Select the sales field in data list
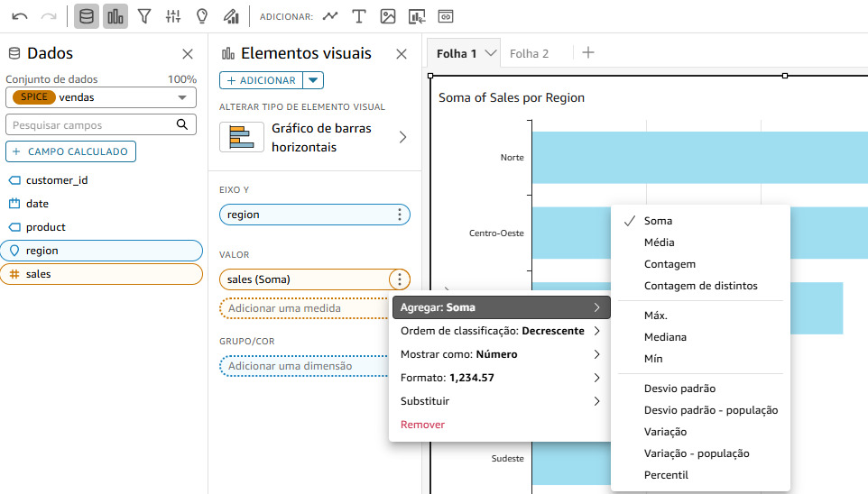The height and width of the screenshot is (494, 868). 101,274
